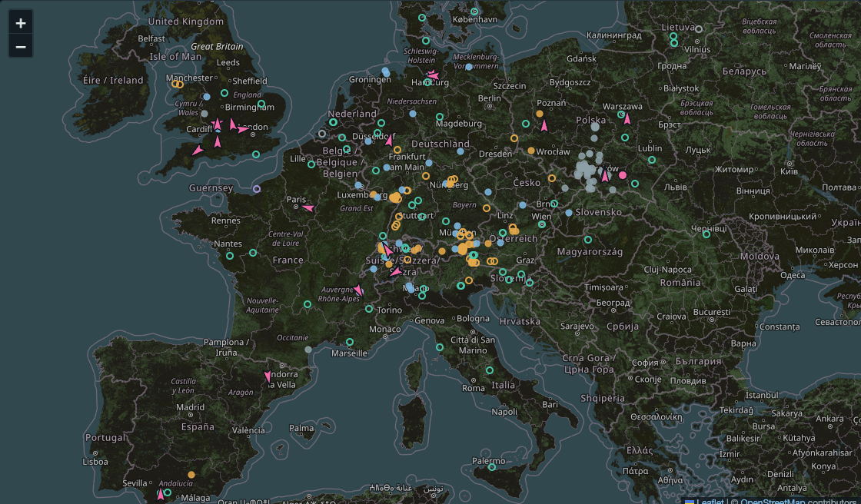Click the pink arrow marker near Andorra

point(268,376)
